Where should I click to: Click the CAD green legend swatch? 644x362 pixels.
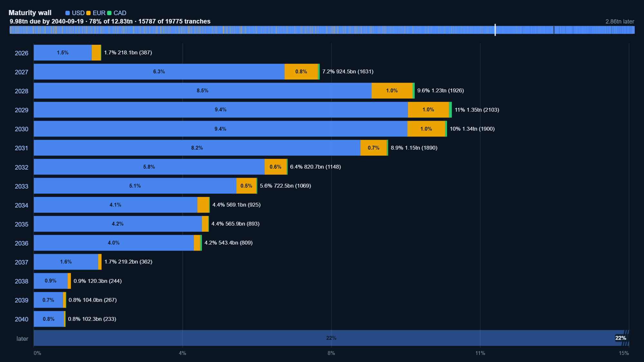point(109,13)
